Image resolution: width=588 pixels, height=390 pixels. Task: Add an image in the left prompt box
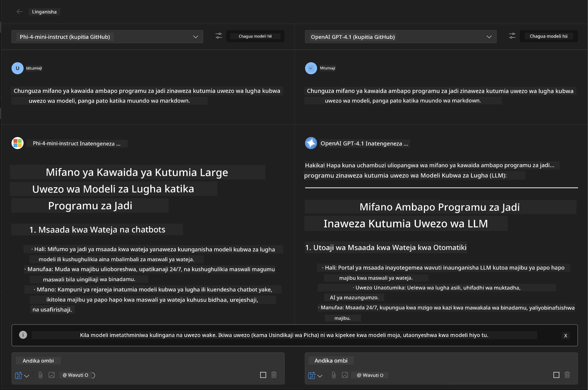[x=52, y=375]
